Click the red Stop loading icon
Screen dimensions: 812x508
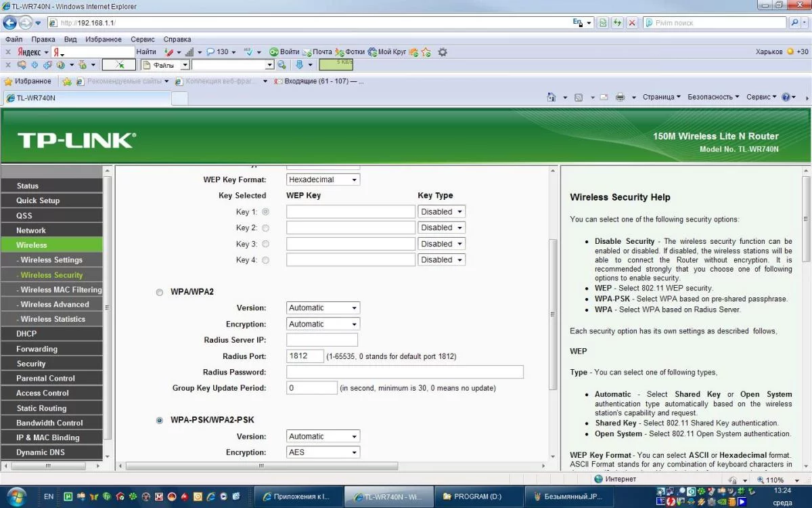click(632, 22)
